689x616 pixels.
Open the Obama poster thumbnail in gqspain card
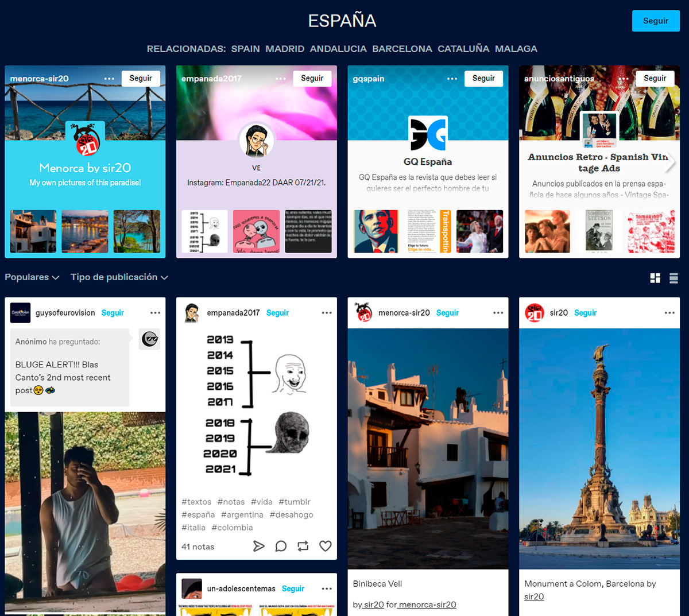tap(376, 231)
